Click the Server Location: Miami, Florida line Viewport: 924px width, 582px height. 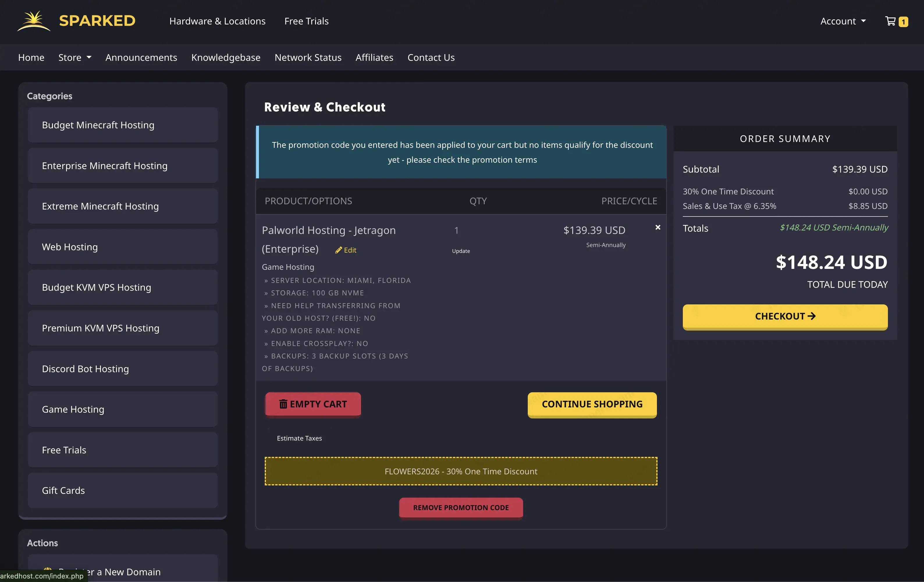point(337,280)
